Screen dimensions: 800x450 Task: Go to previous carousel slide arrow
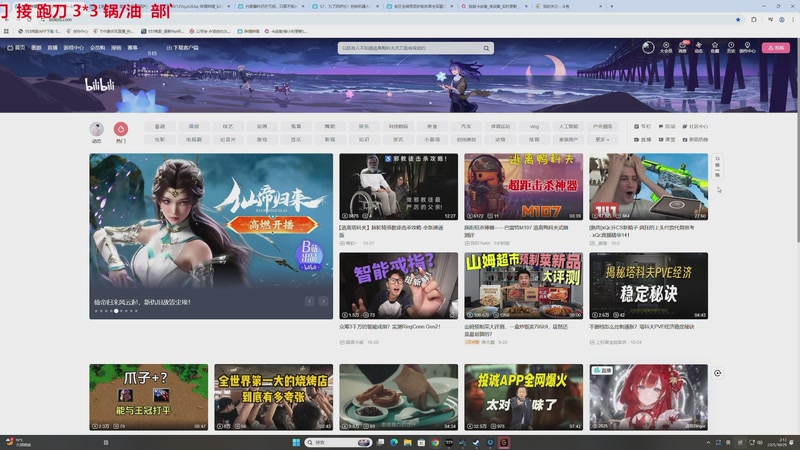tap(310, 301)
